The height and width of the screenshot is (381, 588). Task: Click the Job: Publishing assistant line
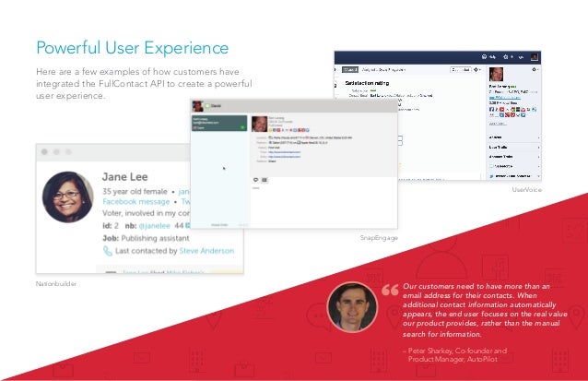(146, 238)
